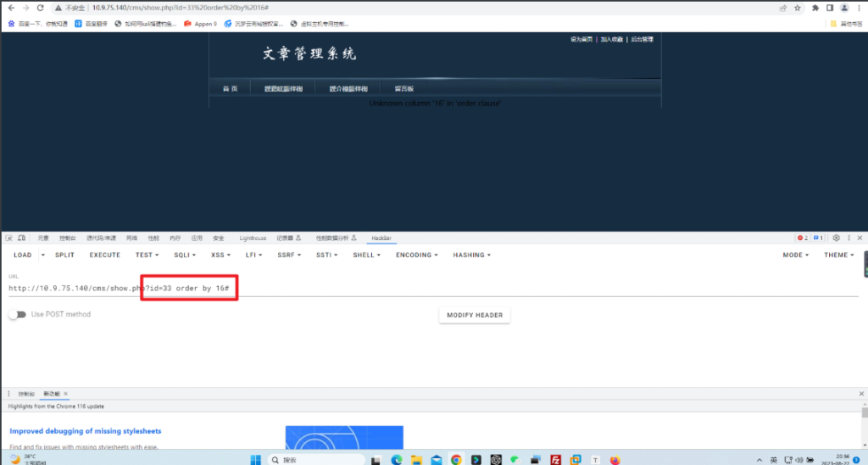Open Firefox from the taskbar
The height and width of the screenshot is (465, 868).
(615, 459)
